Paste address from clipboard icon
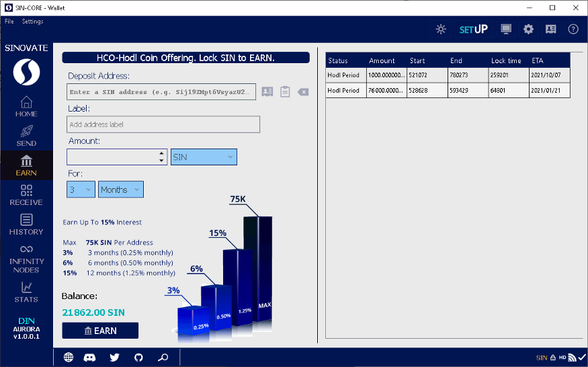The height and width of the screenshot is (367, 588). [285, 91]
